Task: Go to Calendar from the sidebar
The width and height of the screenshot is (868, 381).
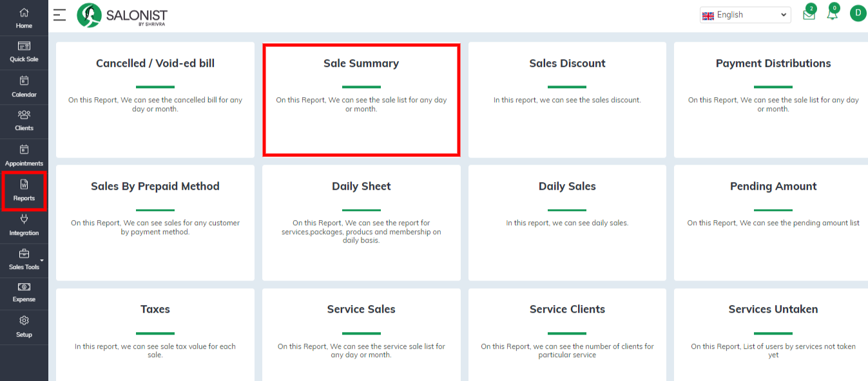Action: pos(24,80)
